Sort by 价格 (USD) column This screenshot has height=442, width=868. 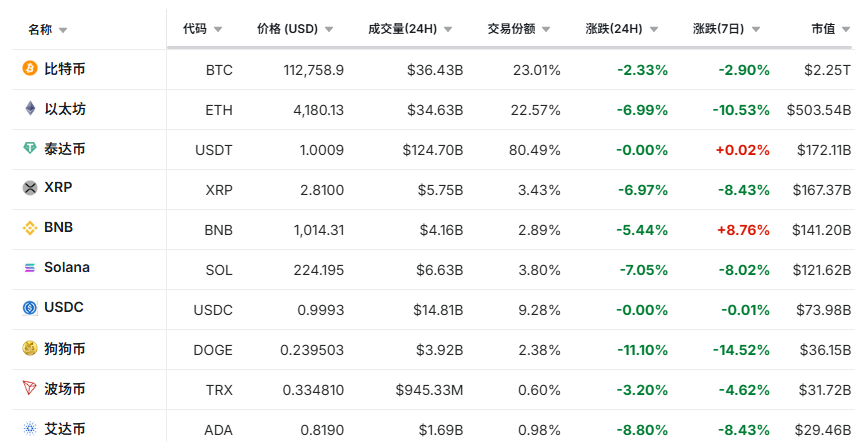[294, 29]
